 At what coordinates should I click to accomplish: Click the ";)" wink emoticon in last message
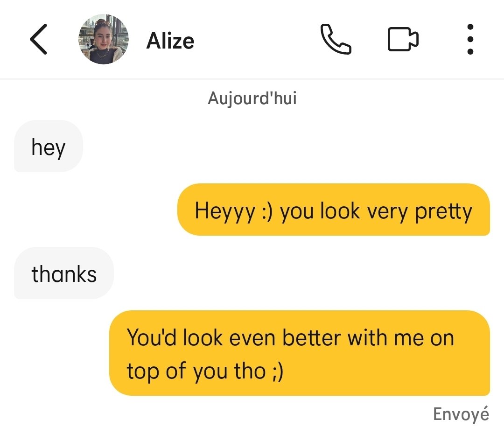point(278,372)
